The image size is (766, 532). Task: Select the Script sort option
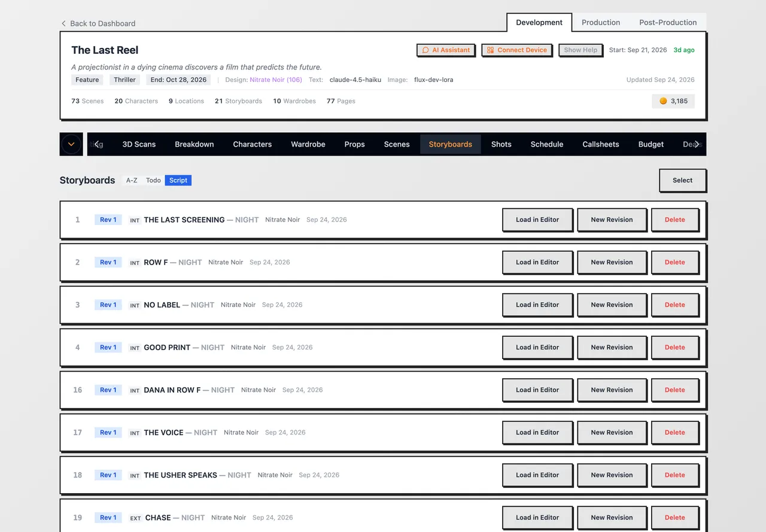click(x=178, y=180)
